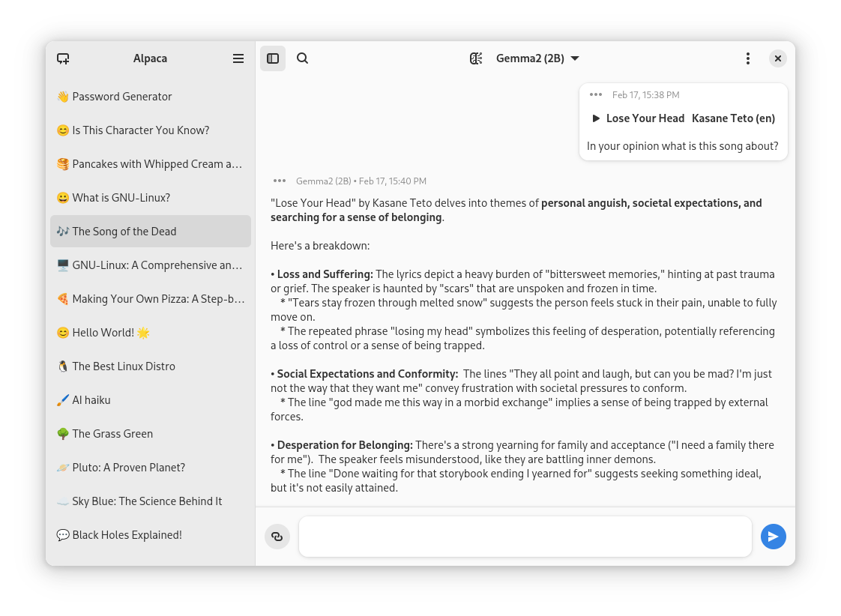Click the "Here's a breakdown:" line
The image size is (841, 616).
click(320, 246)
